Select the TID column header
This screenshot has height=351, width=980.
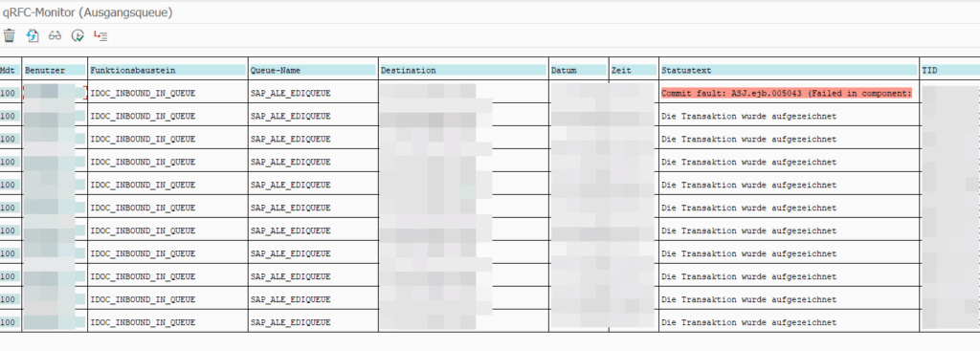[x=950, y=71]
